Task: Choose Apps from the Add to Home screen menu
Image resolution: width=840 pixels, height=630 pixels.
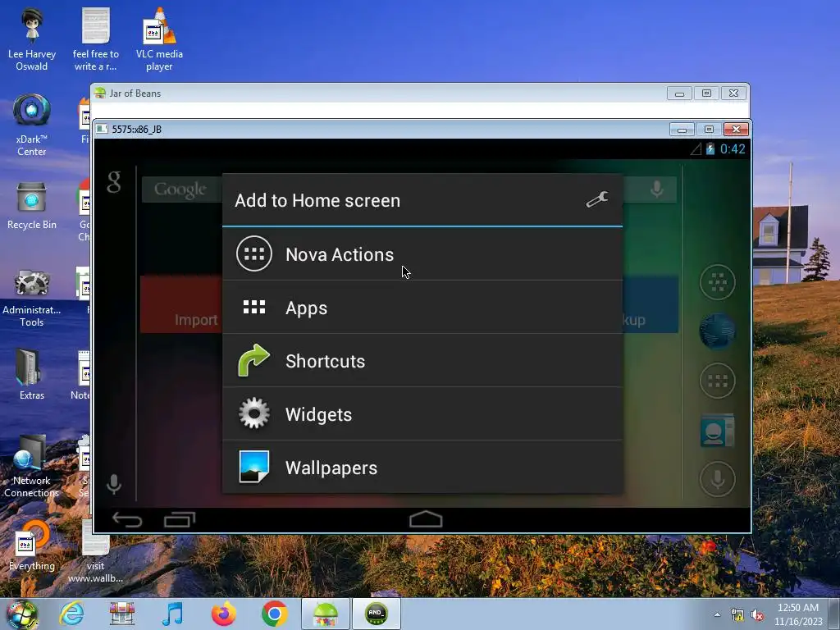Action: [x=422, y=308]
